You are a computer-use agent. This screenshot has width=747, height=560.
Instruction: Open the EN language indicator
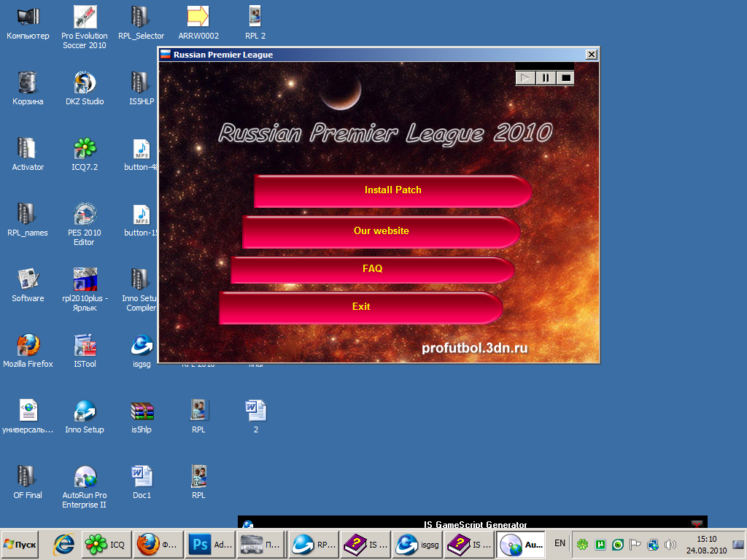560,543
